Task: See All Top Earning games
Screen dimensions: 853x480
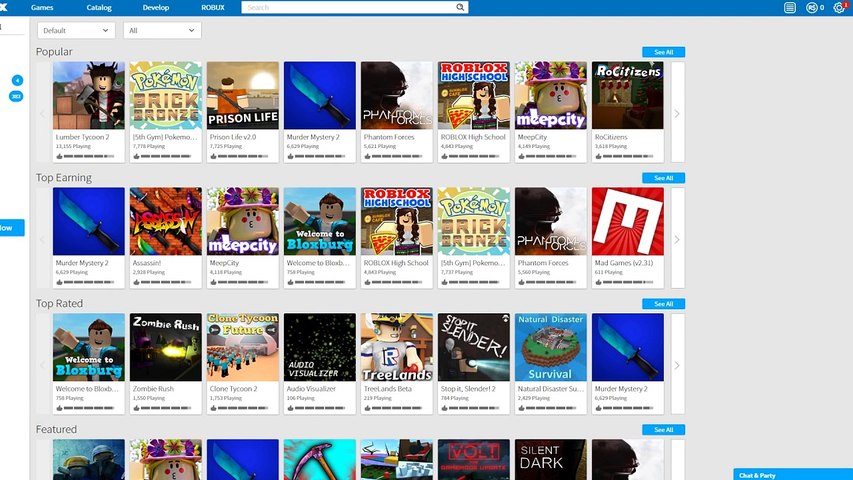Action: click(663, 178)
